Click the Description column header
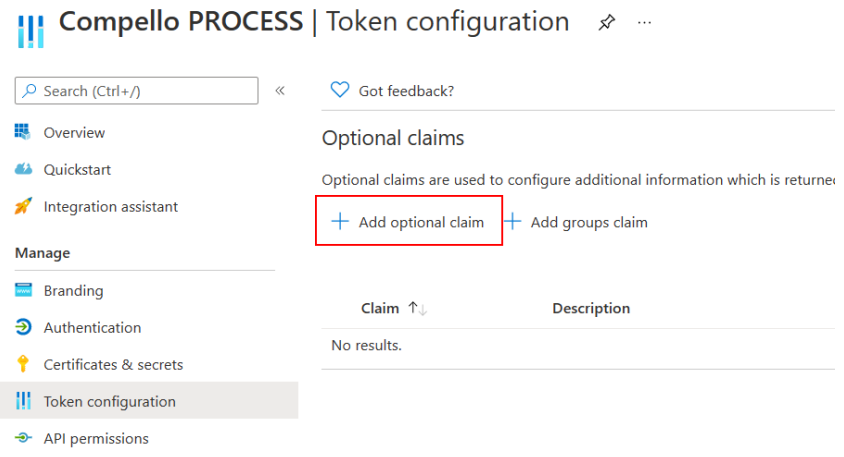 coord(591,308)
